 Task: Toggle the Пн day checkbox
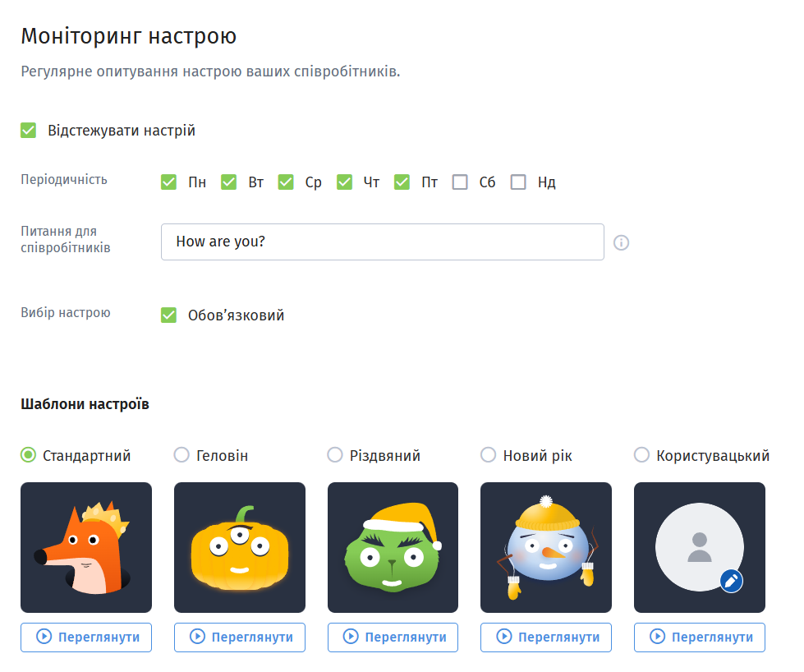pyautogui.click(x=168, y=182)
